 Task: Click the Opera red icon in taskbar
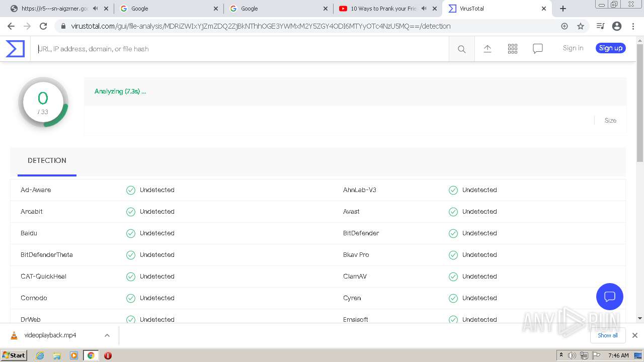(x=108, y=355)
